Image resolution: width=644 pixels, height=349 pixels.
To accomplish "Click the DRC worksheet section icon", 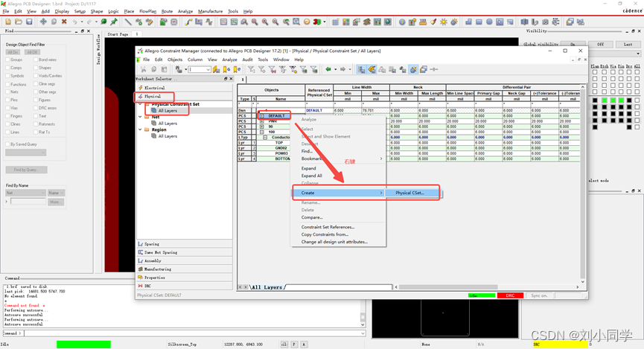I will click(139, 285).
